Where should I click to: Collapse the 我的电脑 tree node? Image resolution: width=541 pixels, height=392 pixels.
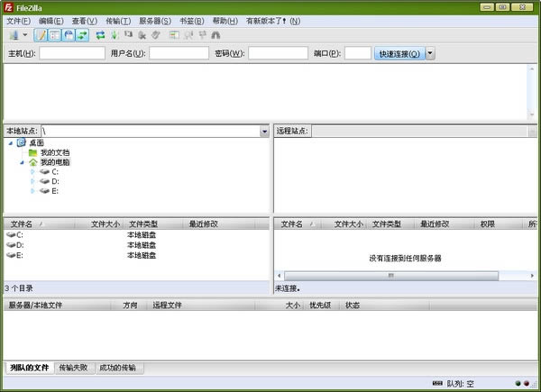(x=22, y=162)
